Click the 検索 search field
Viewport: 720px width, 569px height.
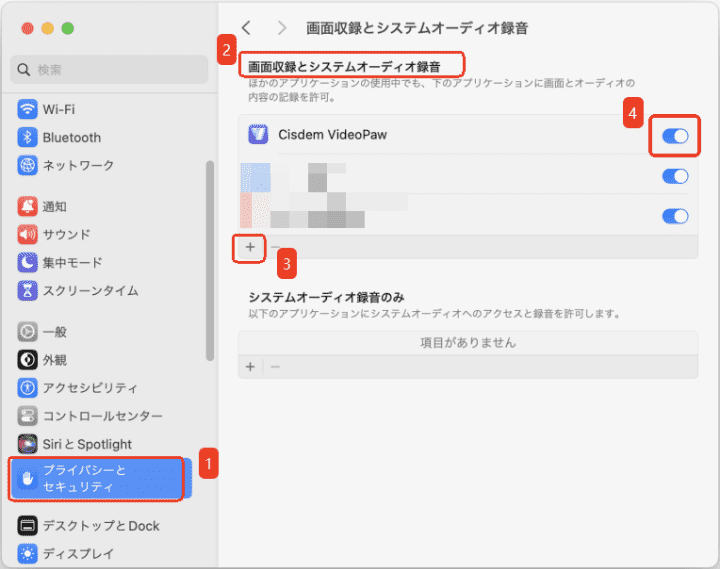click(109, 70)
